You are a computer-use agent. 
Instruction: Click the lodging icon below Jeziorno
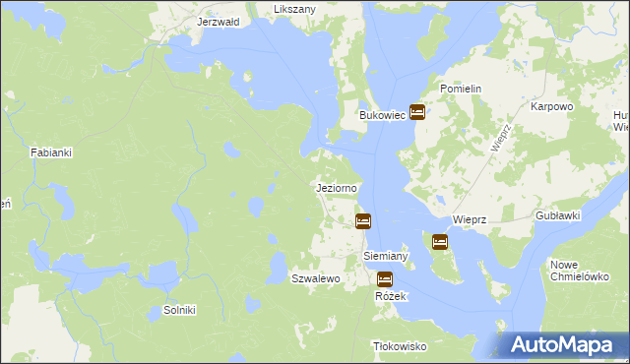[x=363, y=221]
